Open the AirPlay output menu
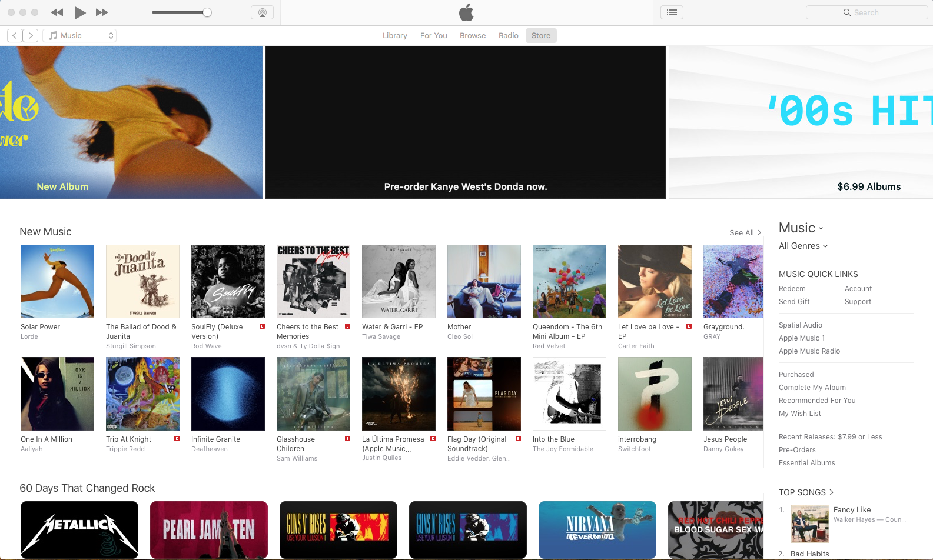Screen dimensions: 933x560 [262, 12]
